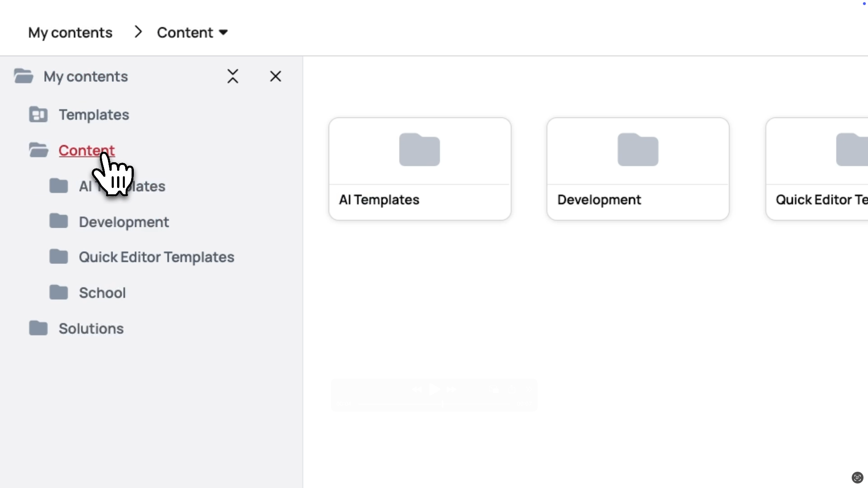The image size is (868, 488).
Task: Click the double-chevron skip icon in the player
Action: [x=528, y=389]
